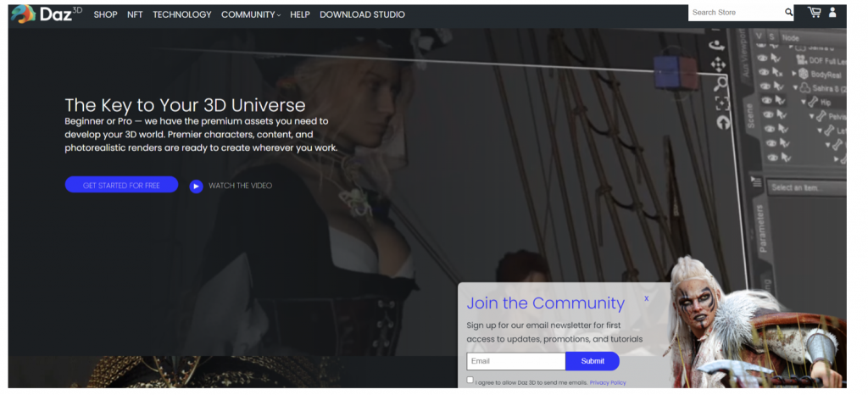Click the Search Store input field
The height and width of the screenshot is (395, 868).
pos(737,12)
